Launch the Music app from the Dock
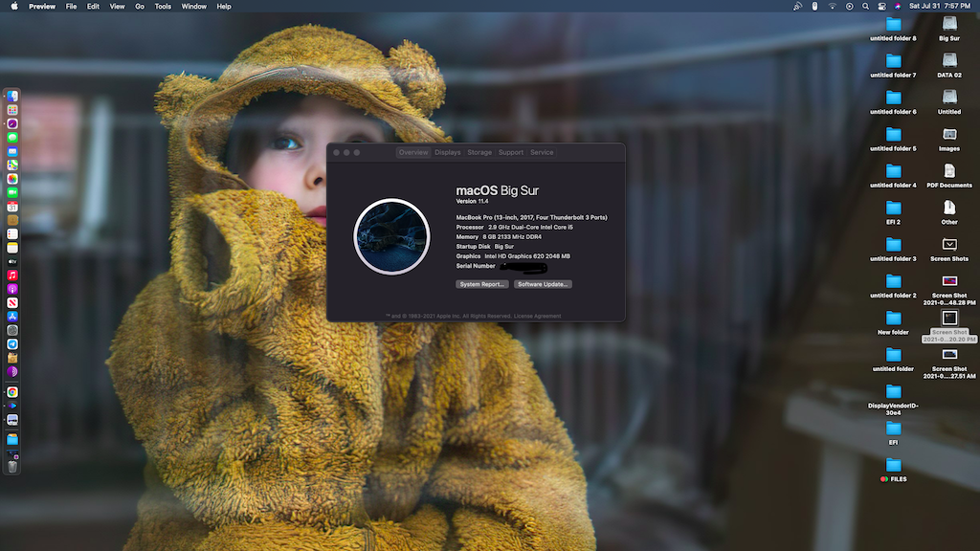 click(x=12, y=275)
